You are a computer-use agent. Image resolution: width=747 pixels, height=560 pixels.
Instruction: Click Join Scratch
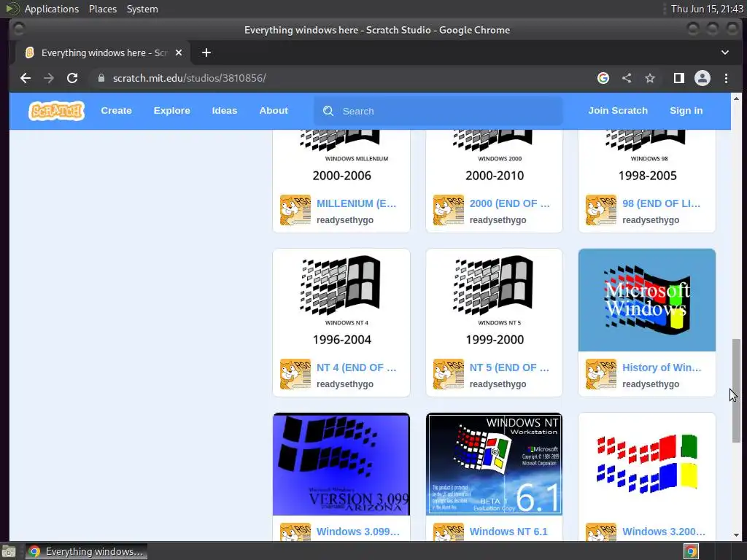click(x=618, y=111)
